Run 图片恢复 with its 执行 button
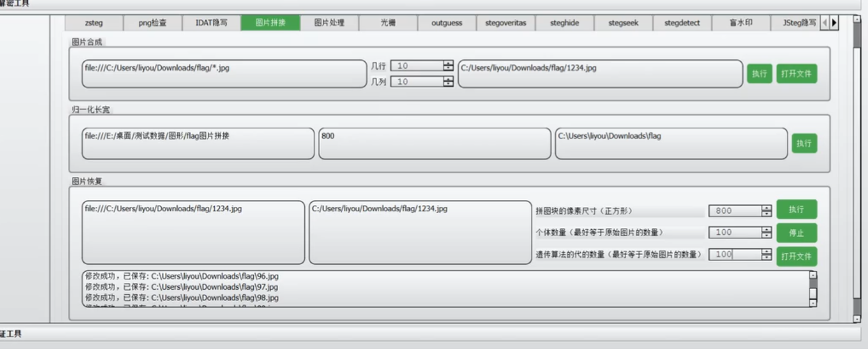The height and width of the screenshot is (349, 868). (x=797, y=210)
